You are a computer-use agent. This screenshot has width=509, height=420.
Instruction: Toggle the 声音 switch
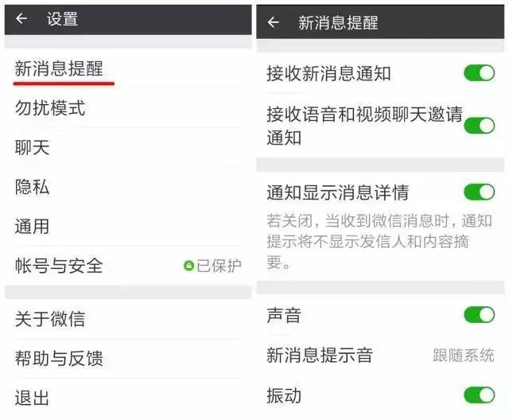(x=479, y=315)
